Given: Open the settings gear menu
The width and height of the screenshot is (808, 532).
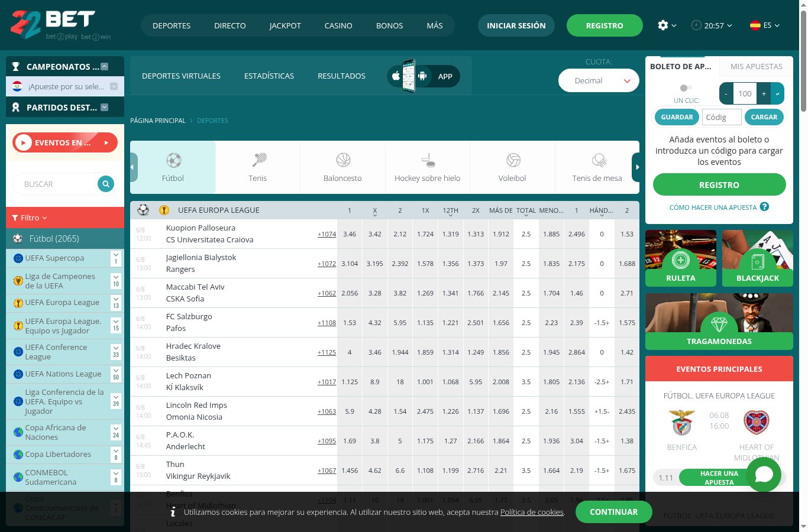Looking at the screenshot, I should (663, 25).
